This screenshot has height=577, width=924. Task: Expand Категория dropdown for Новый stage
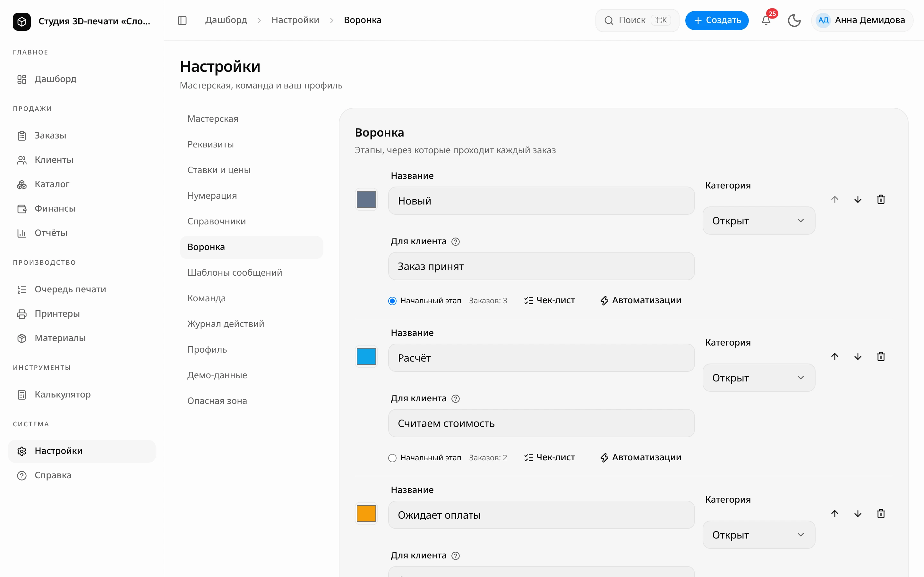click(x=759, y=221)
